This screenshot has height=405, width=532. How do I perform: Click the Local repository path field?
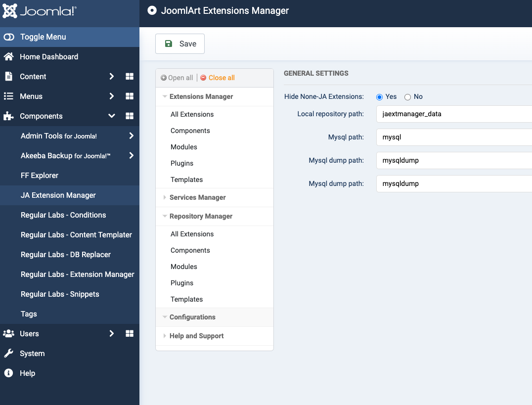point(454,114)
